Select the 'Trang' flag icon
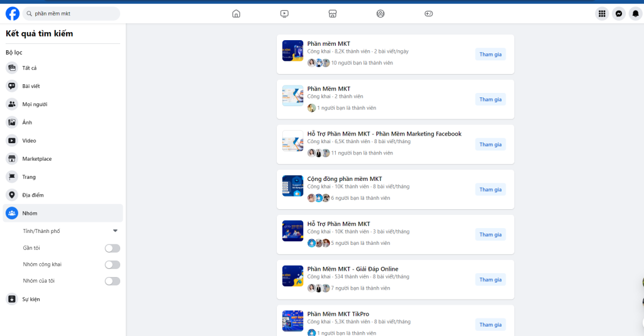The width and height of the screenshot is (644, 336). (12, 177)
